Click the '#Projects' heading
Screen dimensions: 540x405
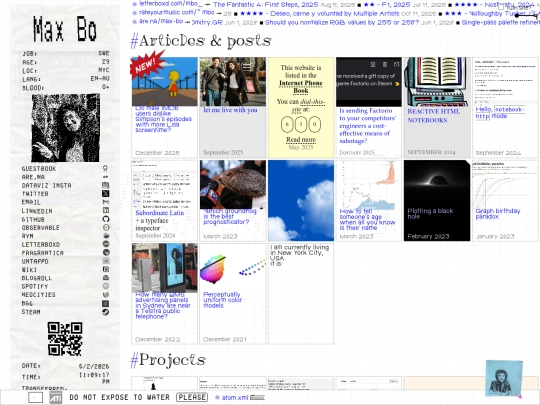168,360
